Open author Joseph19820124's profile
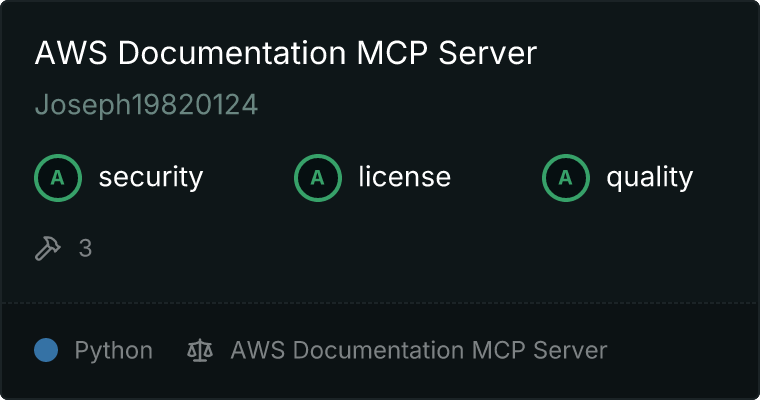This screenshot has height=400, width=760. pos(146,105)
